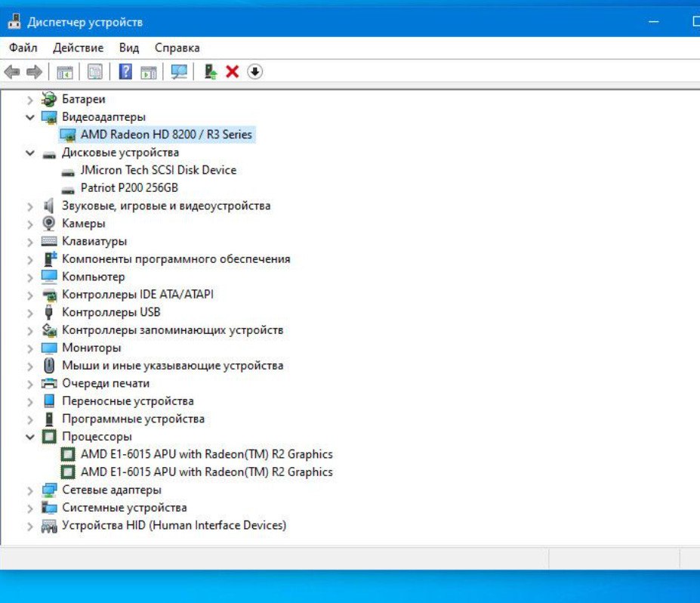Select Очереди печати label
The image size is (700, 603).
(106, 383)
